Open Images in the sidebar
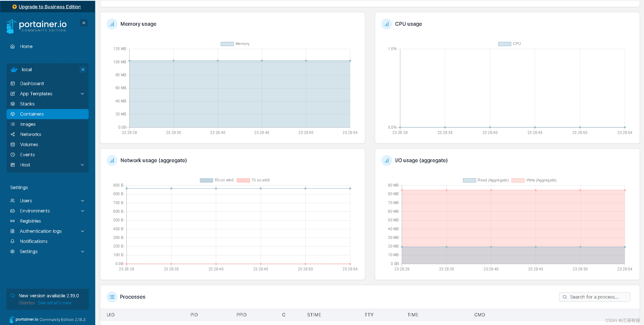 [x=28, y=124]
